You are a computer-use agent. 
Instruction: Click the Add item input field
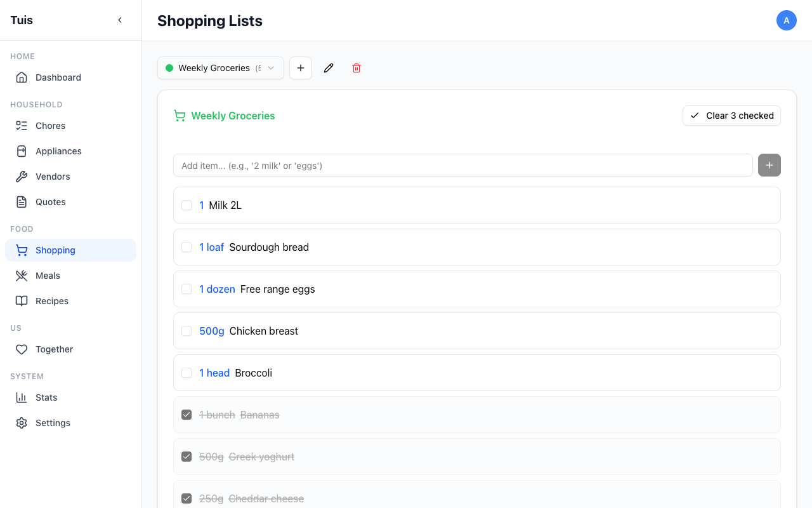(463, 165)
